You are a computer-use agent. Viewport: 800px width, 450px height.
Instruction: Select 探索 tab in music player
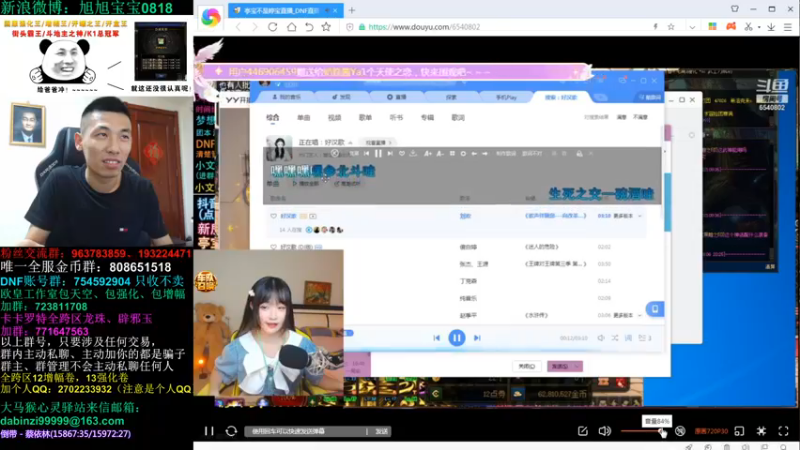coord(451,97)
